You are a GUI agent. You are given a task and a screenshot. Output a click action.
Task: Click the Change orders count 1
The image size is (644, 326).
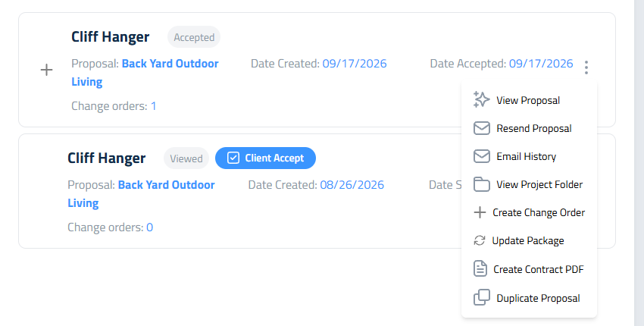click(x=154, y=106)
